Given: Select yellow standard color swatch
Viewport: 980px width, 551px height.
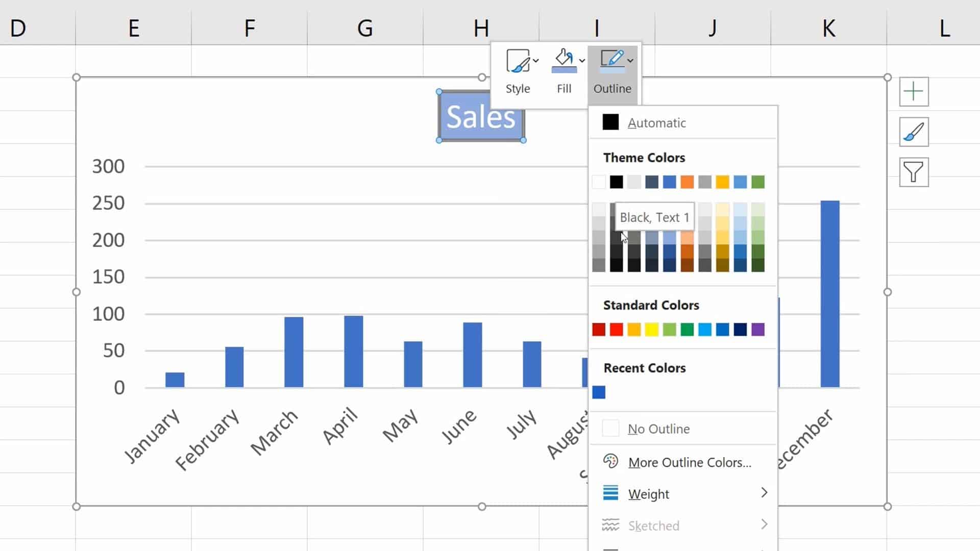Looking at the screenshot, I should 652,330.
